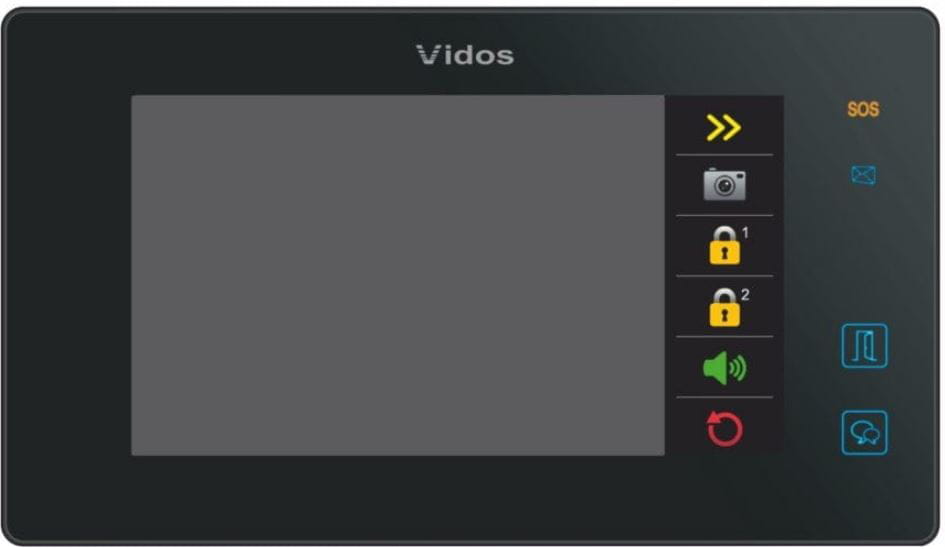Adjust volume via green speaker icon
This screenshot has width=945, height=549.
[724, 368]
